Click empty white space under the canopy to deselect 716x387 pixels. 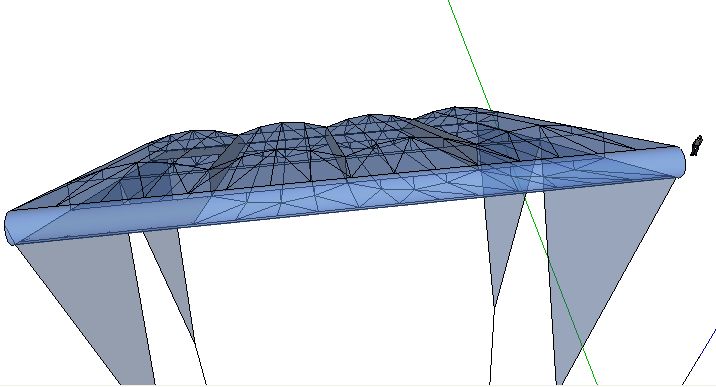[338, 297]
